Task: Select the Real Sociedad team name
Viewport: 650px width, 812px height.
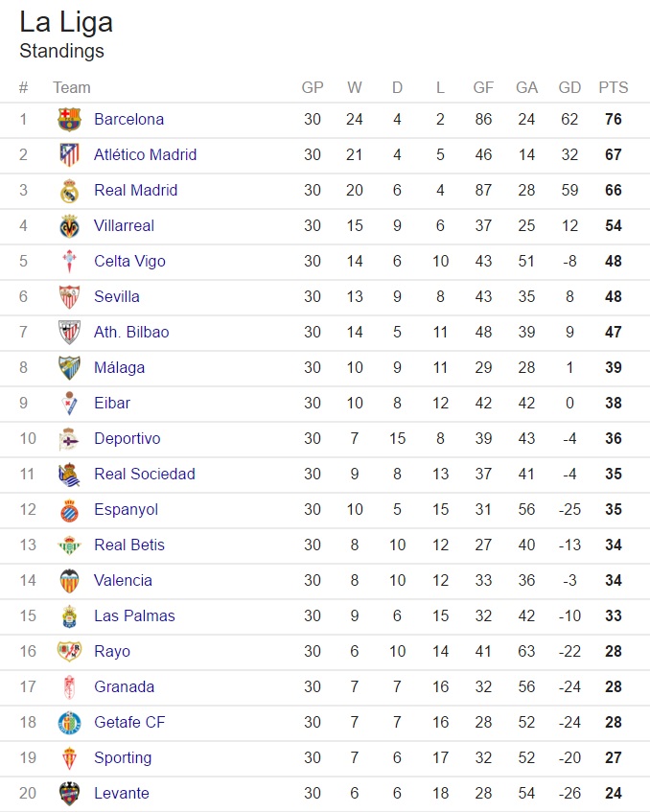Action: pyautogui.click(x=145, y=475)
